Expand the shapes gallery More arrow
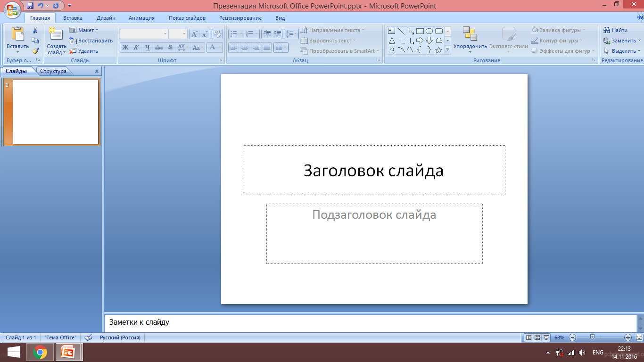This screenshot has height=362, width=644. 448,50
